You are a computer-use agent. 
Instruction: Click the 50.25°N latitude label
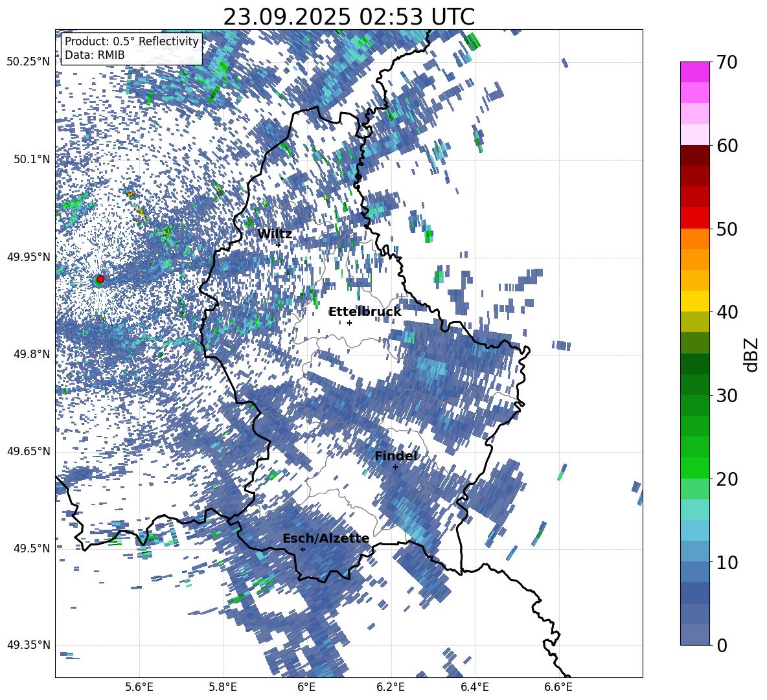coord(29,62)
